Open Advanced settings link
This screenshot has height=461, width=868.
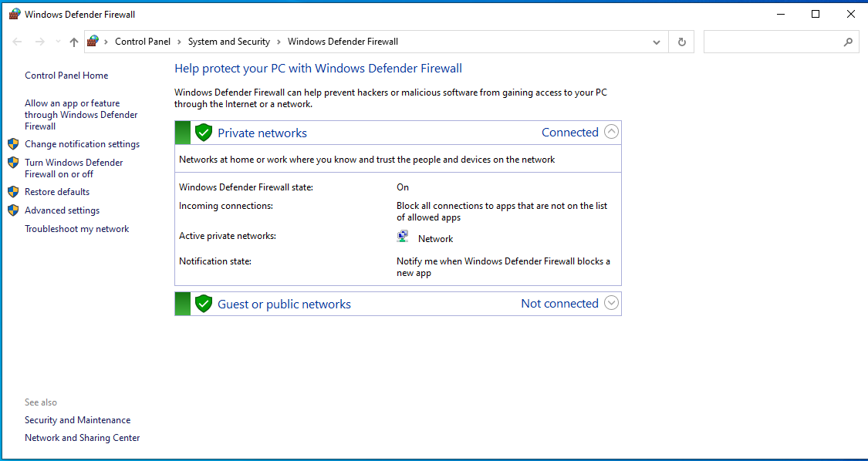click(x=62, y=210)
